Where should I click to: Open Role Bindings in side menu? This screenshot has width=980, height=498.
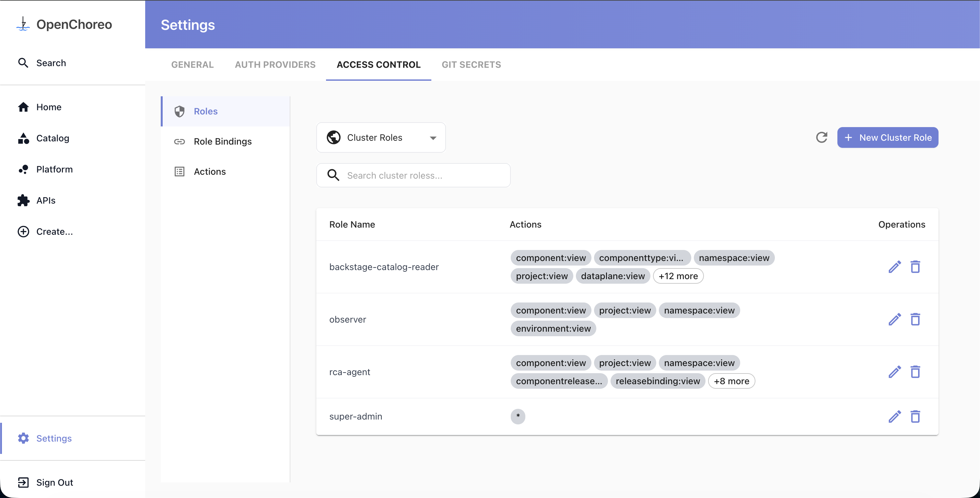click(x=223, y=142)
